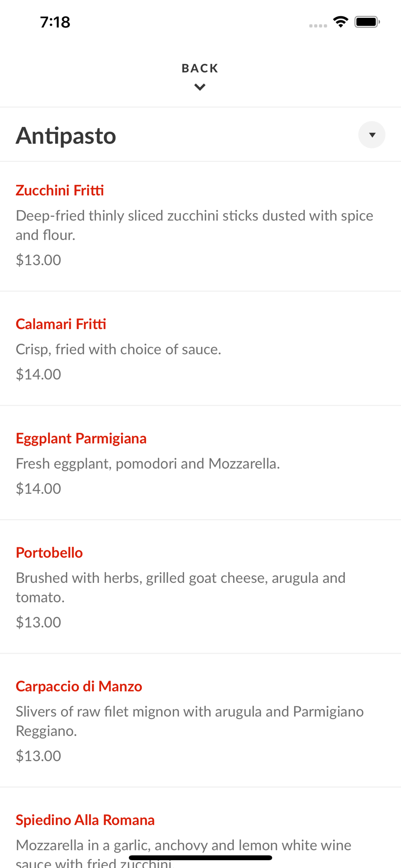The image size is (401, 868).
Task: Tap the Calamari Fritti $14.00 price
Action: (38, 374)
